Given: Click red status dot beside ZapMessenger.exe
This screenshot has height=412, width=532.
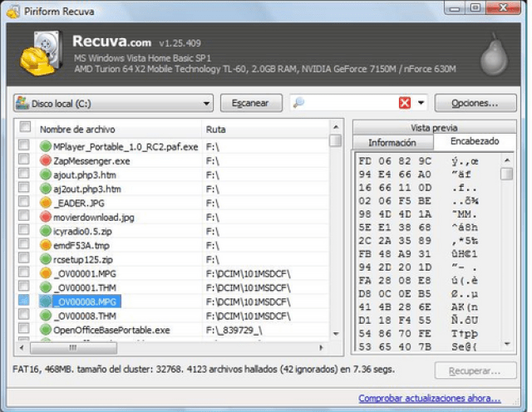Looking at the screenshot, I should [x=46, y=160].
